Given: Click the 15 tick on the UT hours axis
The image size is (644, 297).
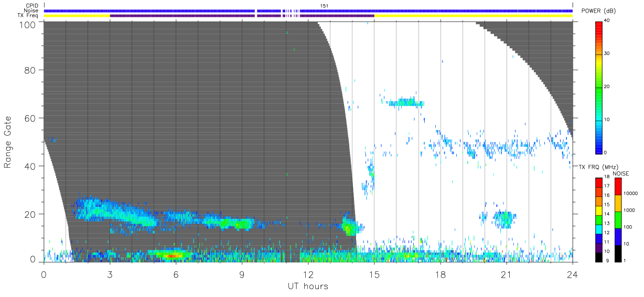Looking at the screenshot, I should 374,274.
